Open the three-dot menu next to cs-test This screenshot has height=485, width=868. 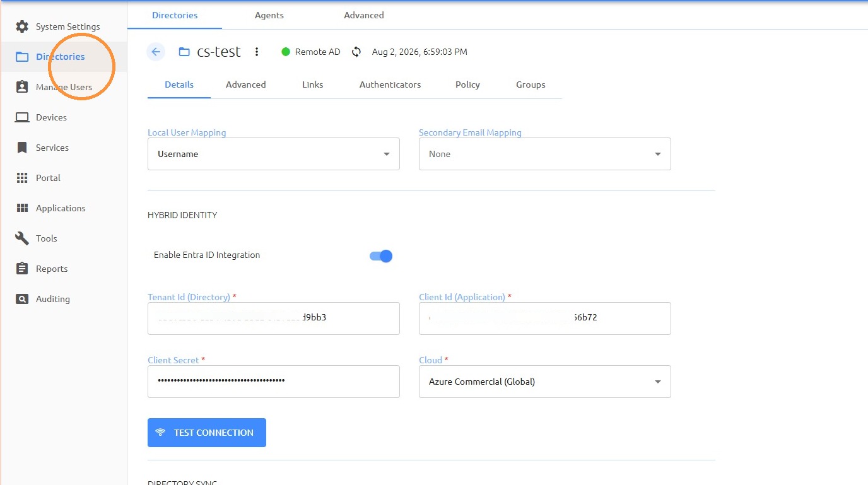coord(257,52)
